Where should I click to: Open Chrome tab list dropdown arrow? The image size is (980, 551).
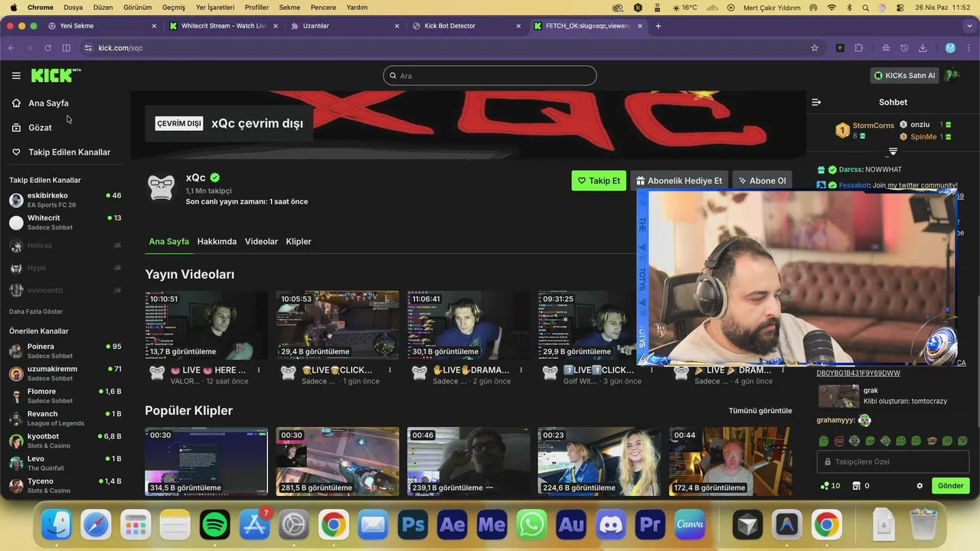coord(971,25)
